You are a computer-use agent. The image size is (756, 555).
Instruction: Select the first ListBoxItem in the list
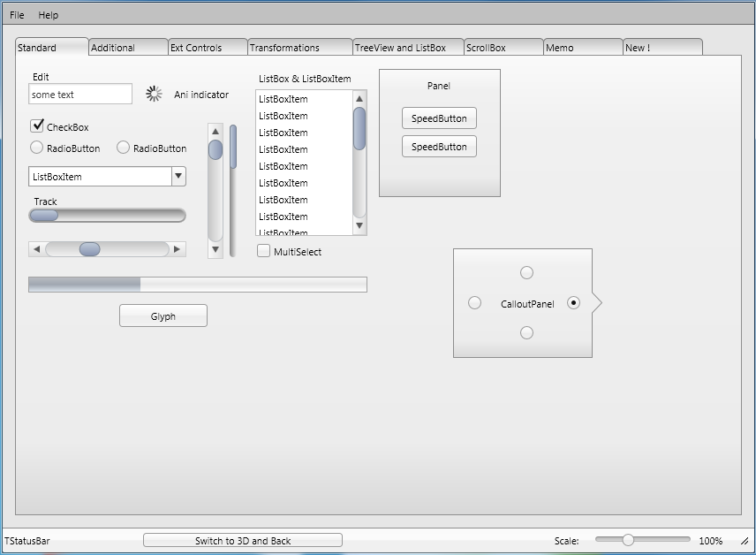(x=304, y=99)
